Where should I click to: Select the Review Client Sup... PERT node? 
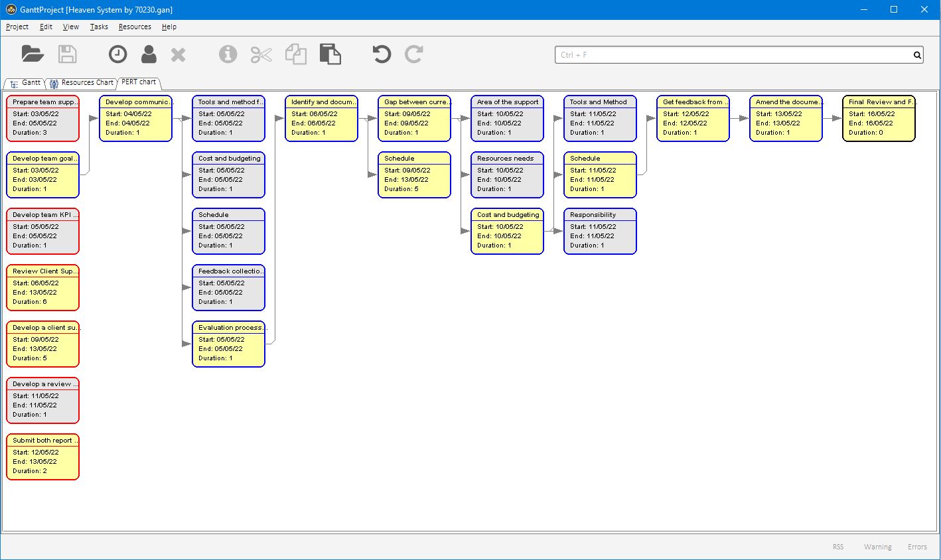pyautogui.click(x=42, y=287)
